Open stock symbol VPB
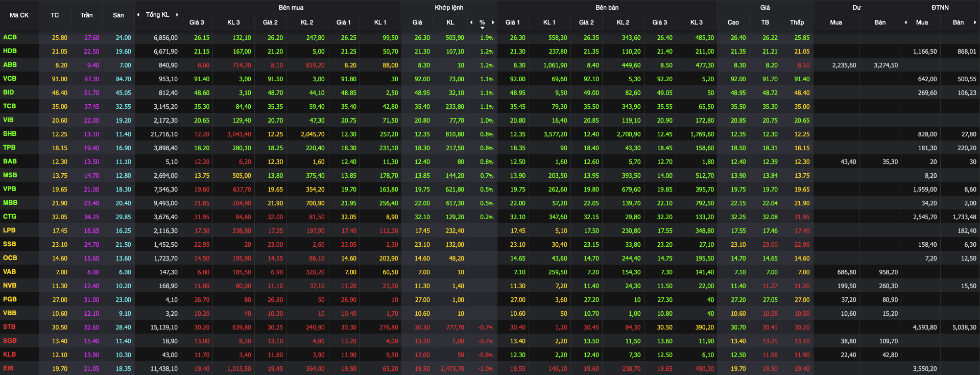 tap(10, 189)
